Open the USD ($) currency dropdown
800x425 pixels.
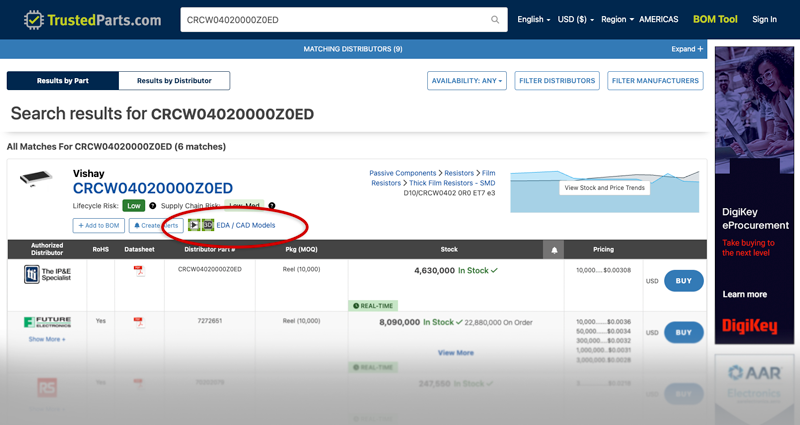click(576, 19)
